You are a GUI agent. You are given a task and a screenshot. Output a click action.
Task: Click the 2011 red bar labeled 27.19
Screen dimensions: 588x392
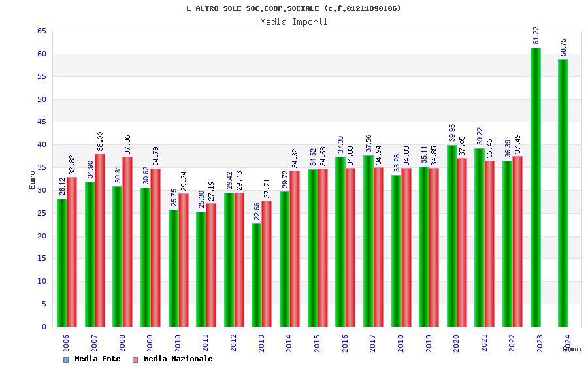point(211,265)
